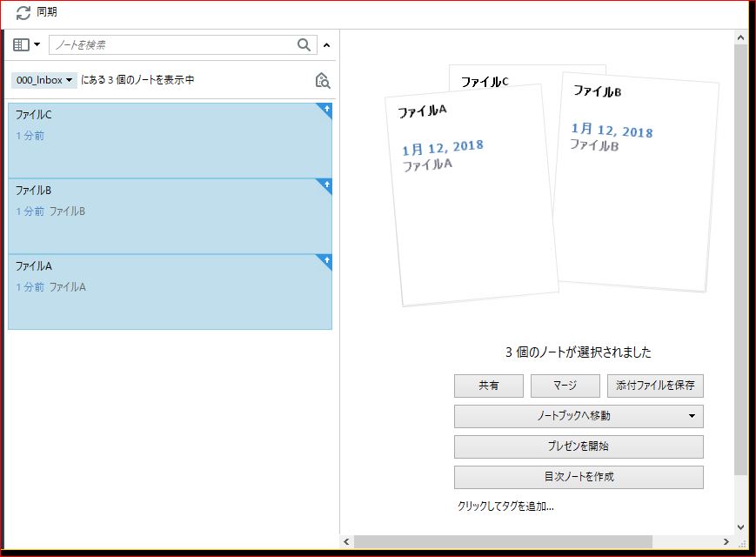Click the vertical scrollbar down arrow

click(740, 527)
